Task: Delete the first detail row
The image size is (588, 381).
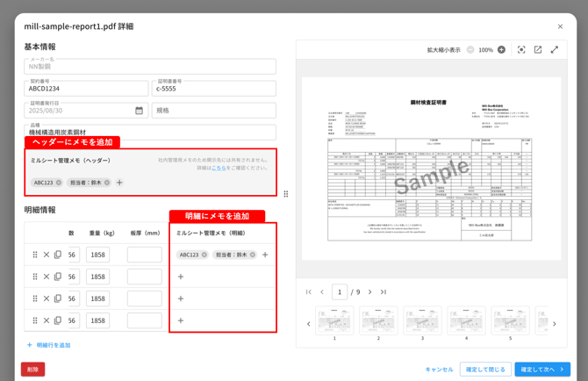Action: pos(47,255)
